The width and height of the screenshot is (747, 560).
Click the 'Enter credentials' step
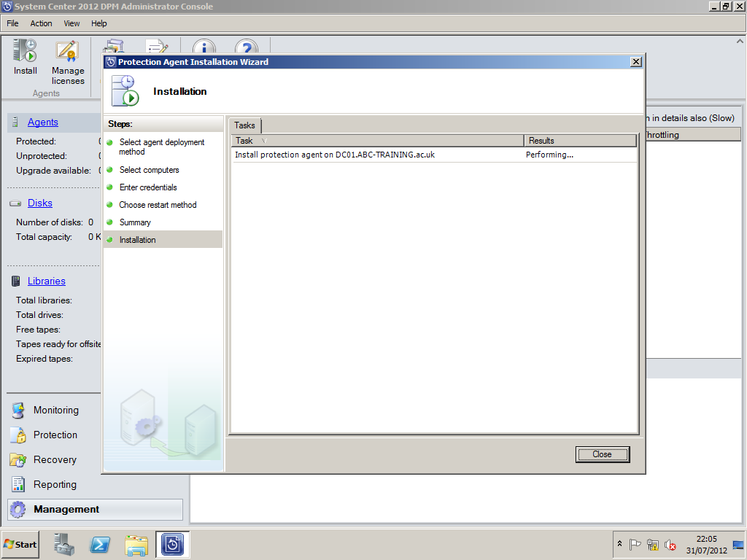pos(148,187)
